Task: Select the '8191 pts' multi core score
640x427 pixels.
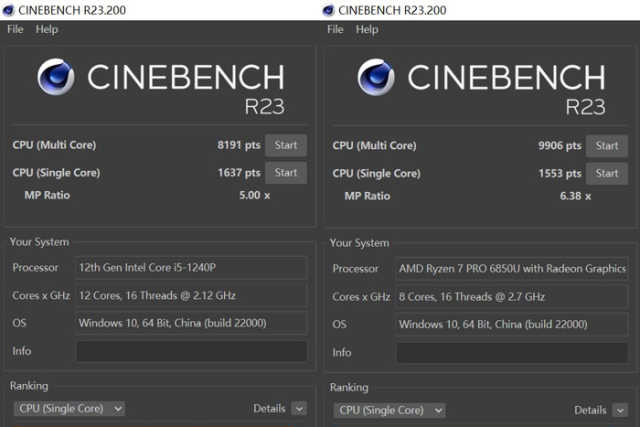Action: (239, 145)
